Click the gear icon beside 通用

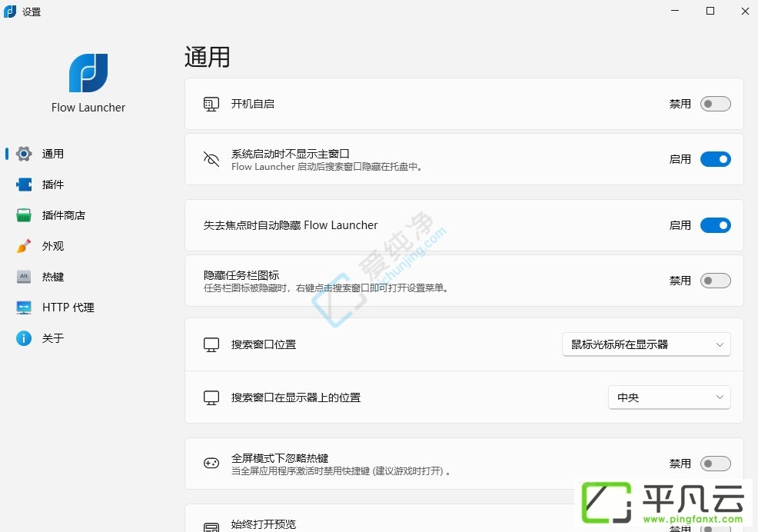24,154
